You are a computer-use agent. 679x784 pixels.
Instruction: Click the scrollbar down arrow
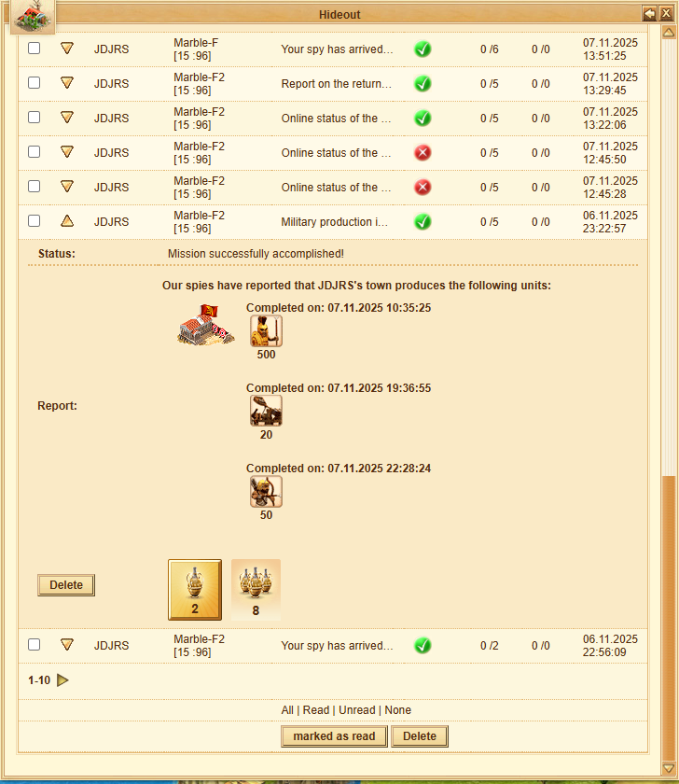[668, 767]
